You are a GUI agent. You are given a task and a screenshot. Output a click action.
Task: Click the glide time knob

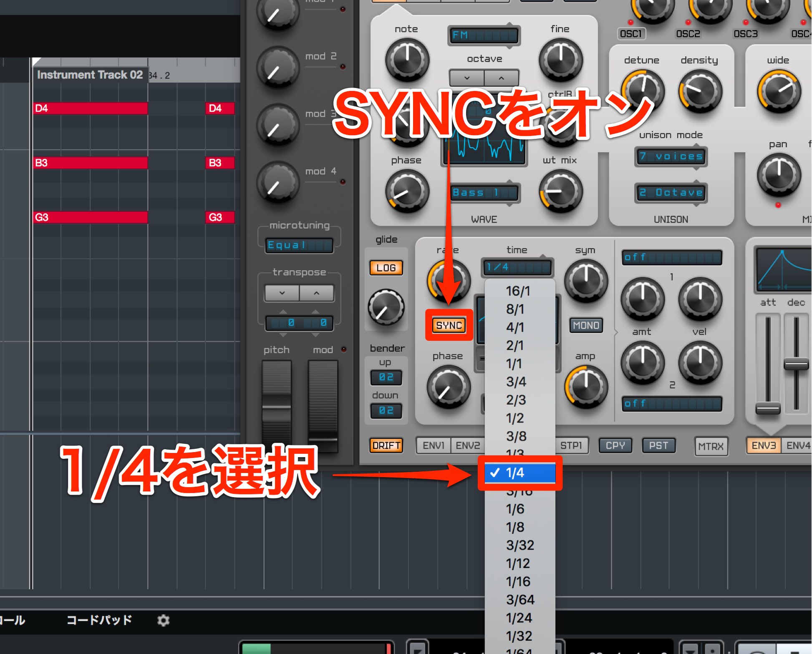click(x=386, y=307)
